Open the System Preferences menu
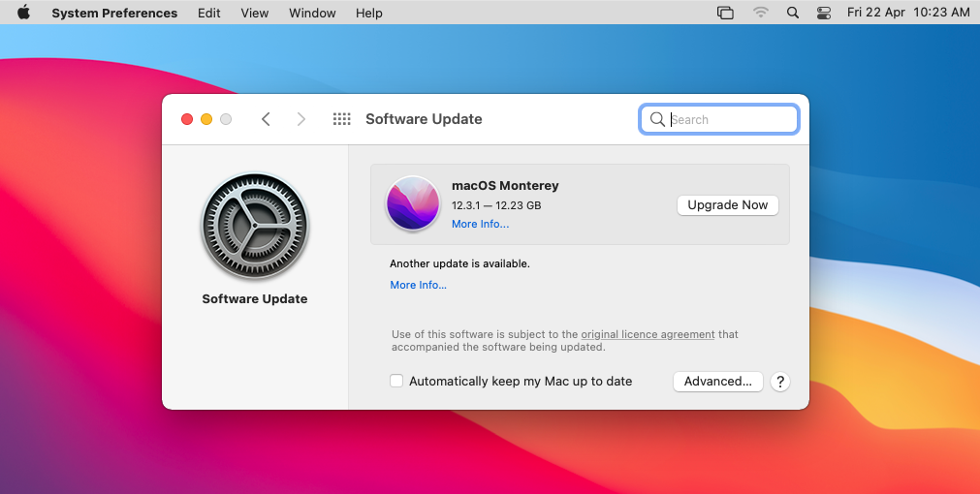980x494 pixels. 114,14
